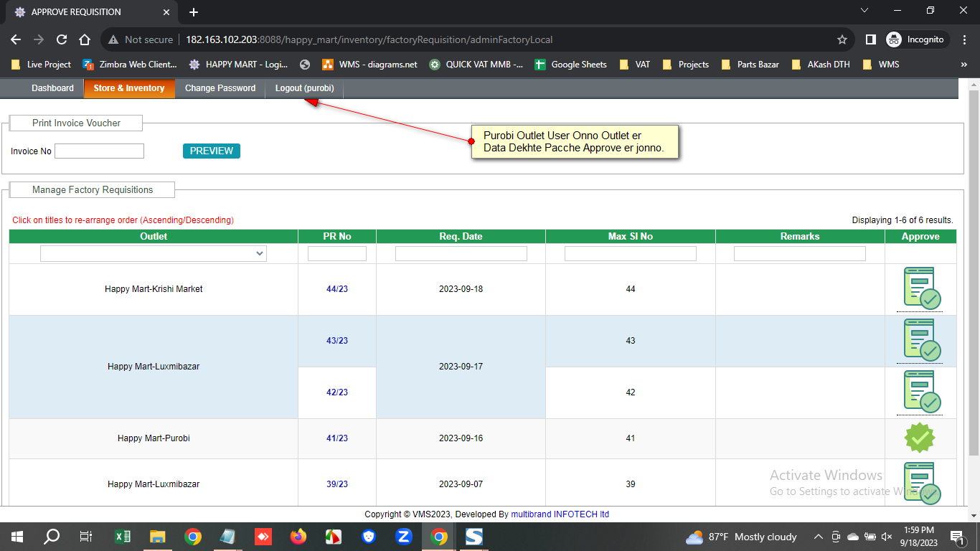Open a new browser tab
The height and width of the screenshot is (551, 980).
point(194,12)
